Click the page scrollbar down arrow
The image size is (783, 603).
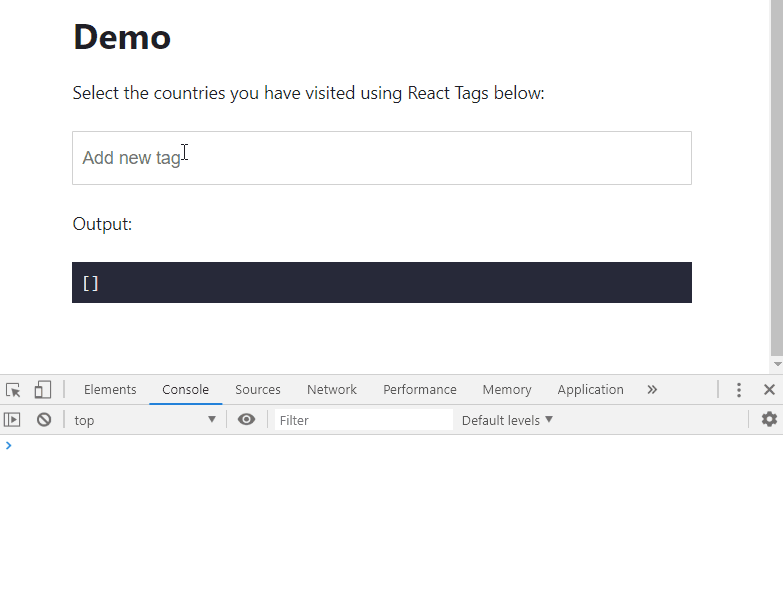(777, 365)
